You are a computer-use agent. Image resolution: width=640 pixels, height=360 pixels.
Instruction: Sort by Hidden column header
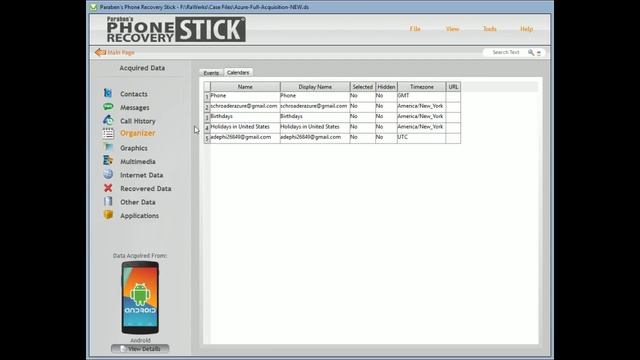click(386, 87)
